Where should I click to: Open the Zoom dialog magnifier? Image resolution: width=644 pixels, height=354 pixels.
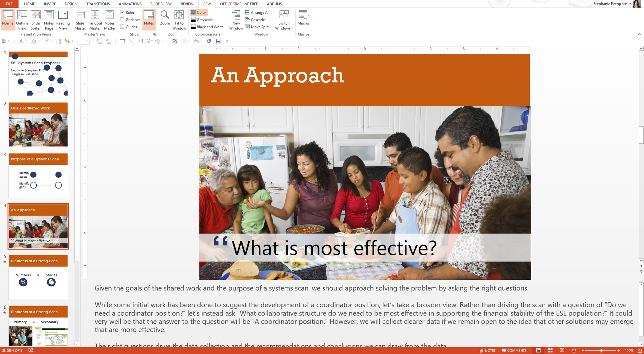[x=165, y=18]
